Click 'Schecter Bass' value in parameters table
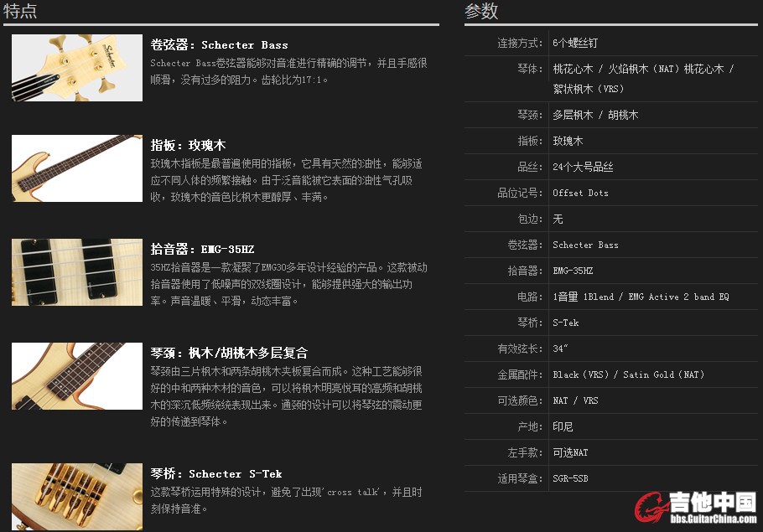This screenshot has height=532, width=763. 585,245
